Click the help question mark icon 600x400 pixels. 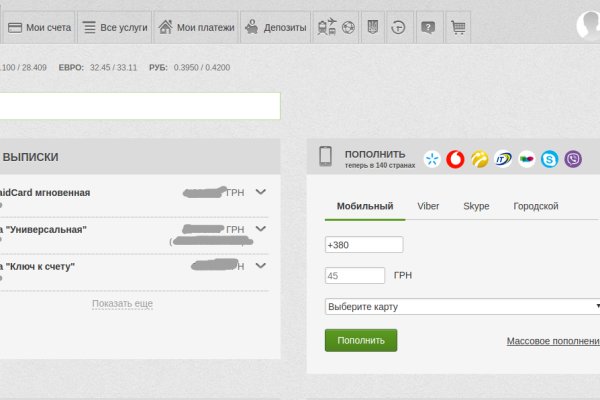[x=428, y=28]
